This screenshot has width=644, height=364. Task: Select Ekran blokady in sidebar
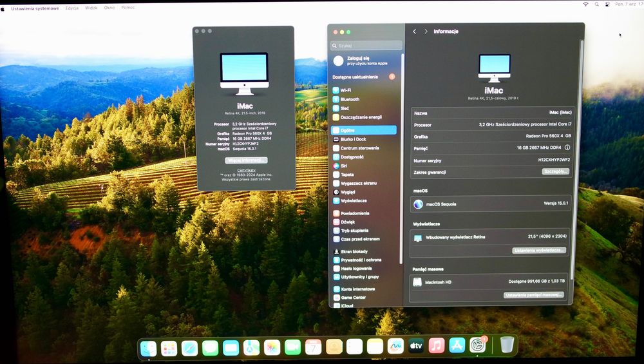365,251
